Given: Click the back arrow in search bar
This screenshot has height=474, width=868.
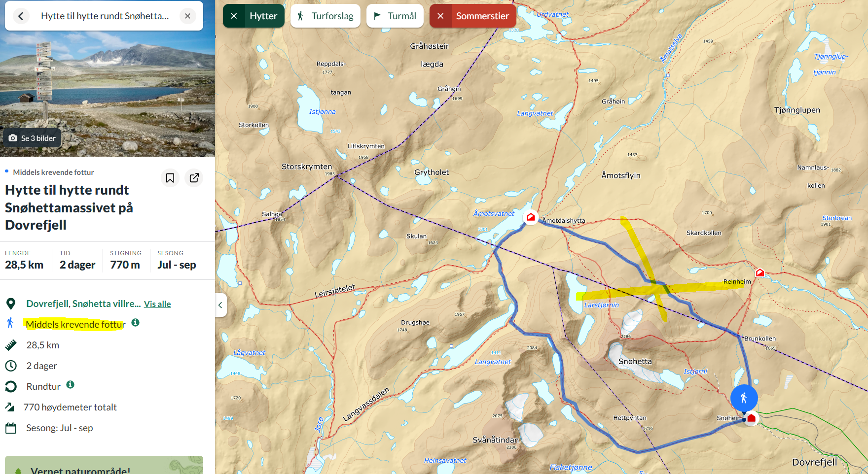Looking at the screenshot, I should pos(21,16).
